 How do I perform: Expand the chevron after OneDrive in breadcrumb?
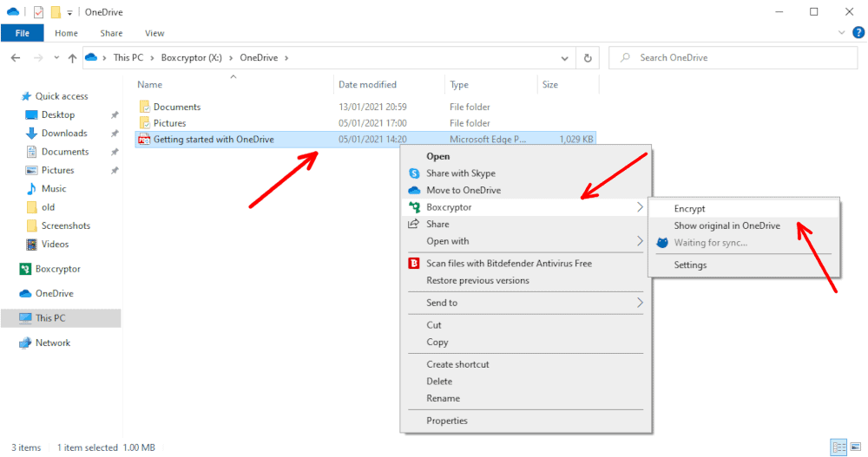[x=286, y=57]
